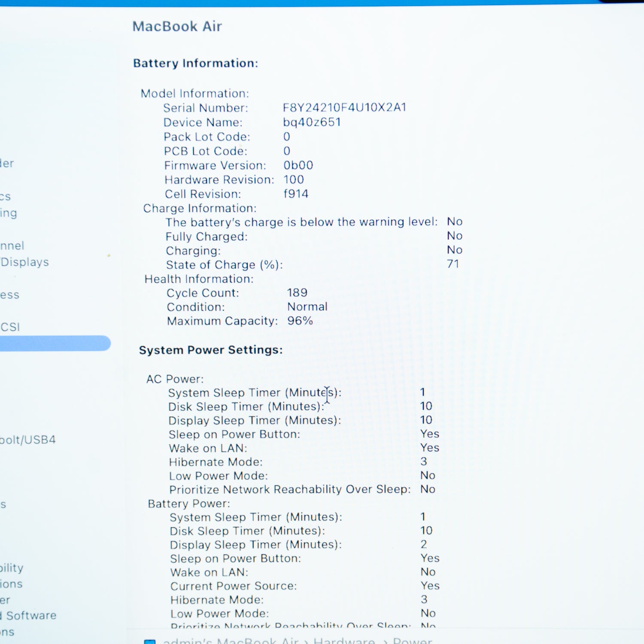
Task: Open the Thunderbolt/USB4 section
Action: pyautogui.click(x=28, y=439)
